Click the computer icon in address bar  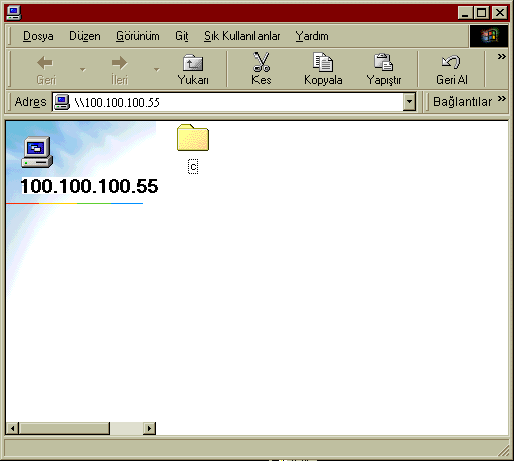tap(62, 102)
